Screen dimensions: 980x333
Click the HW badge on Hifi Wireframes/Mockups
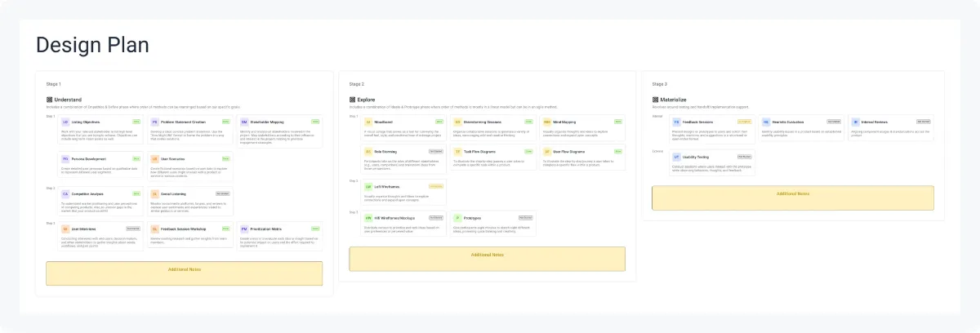pos(368,218)
